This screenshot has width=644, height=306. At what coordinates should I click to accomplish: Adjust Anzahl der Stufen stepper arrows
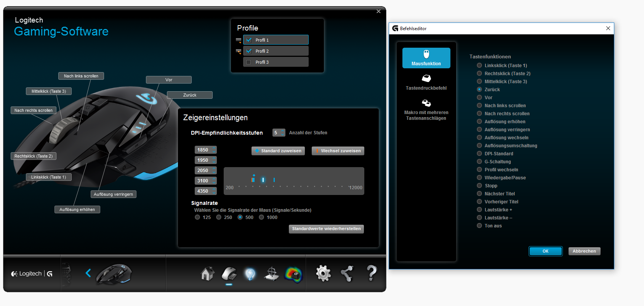point(283,132)
